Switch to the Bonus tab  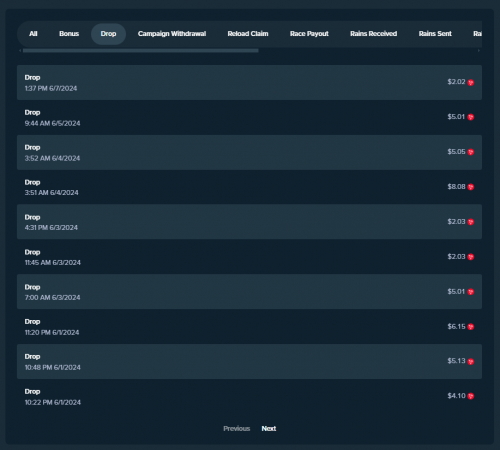point(69,34)
